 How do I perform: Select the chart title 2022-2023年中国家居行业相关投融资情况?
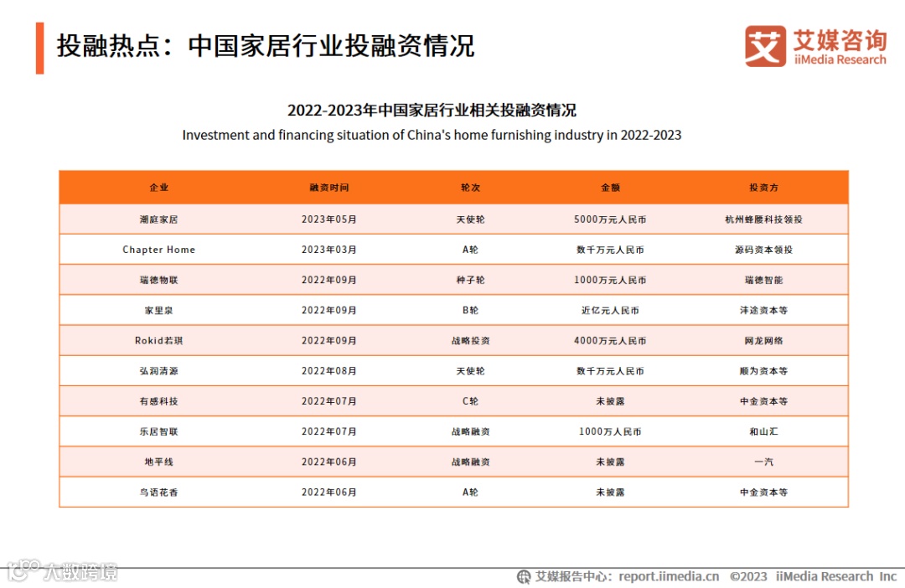(432, 110)
